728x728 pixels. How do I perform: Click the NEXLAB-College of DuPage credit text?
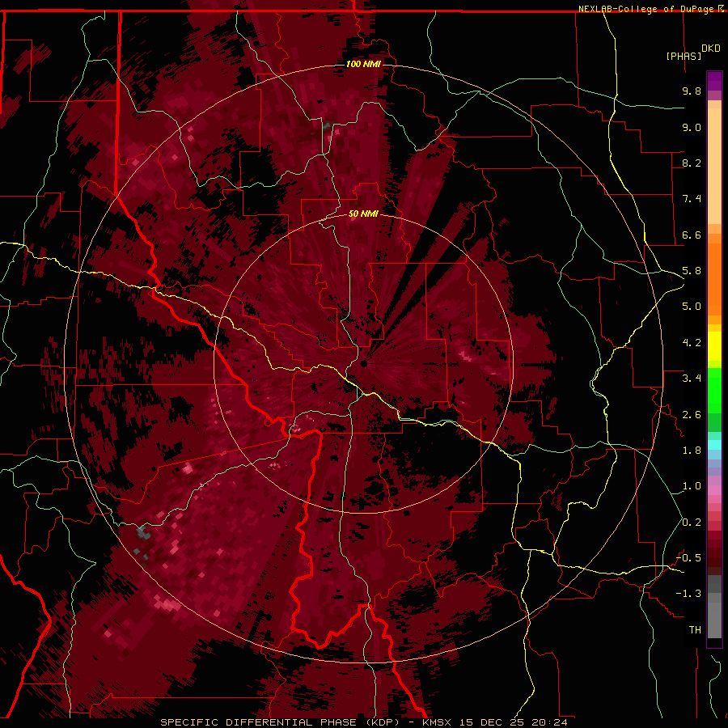647,9
